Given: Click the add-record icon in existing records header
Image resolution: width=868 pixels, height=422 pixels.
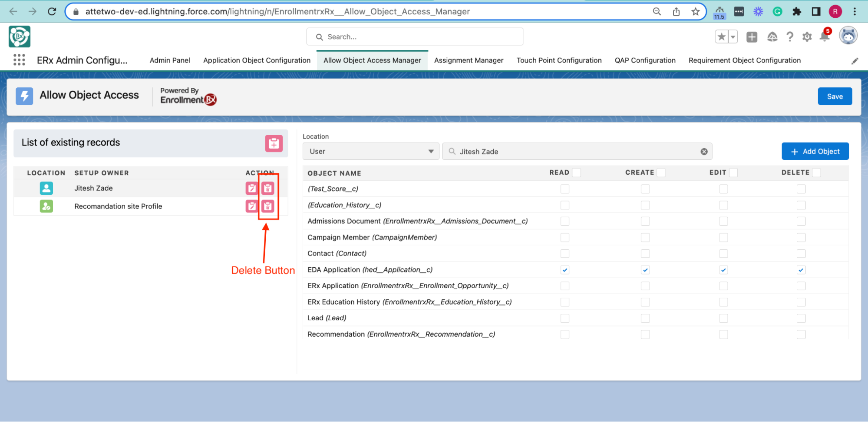Looking at the screenshot, I should click(x=274, y=143).
